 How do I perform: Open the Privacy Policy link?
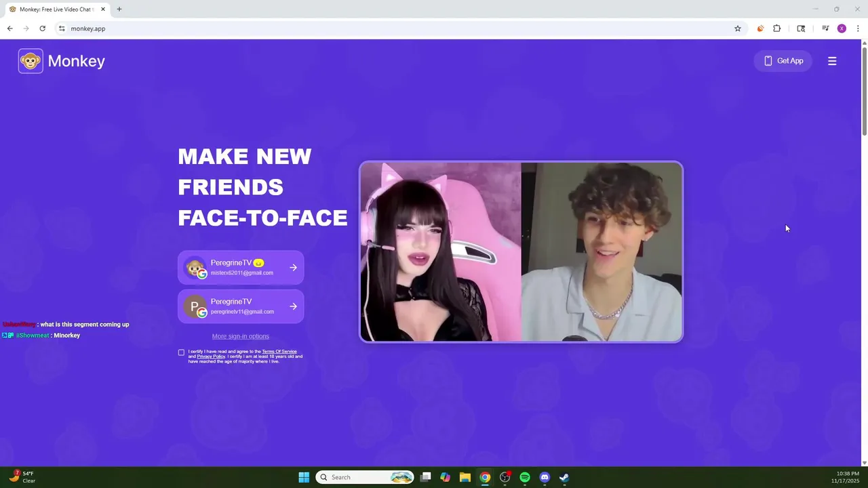coord(211,357)
